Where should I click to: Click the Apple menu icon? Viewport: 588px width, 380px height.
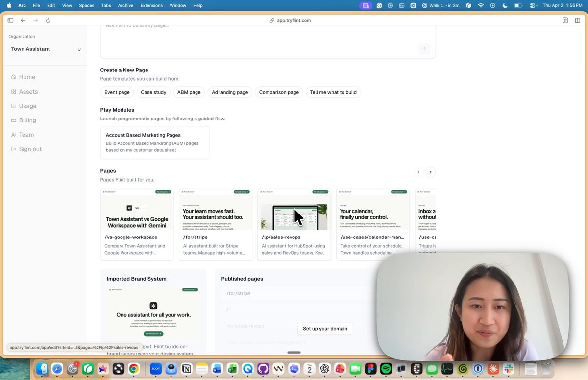tap(8, 5)
